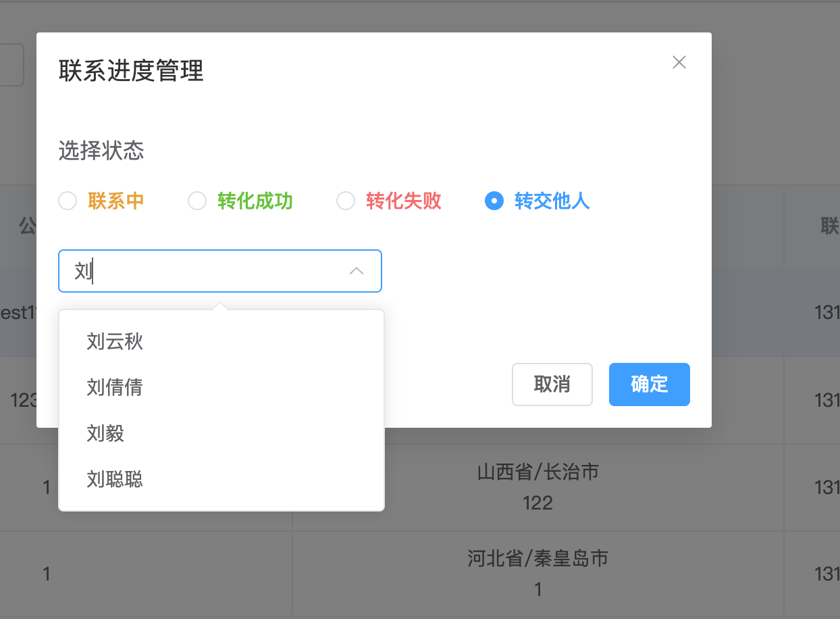Screen dimensions: 840x619
Task: Click the 选择状态 label
Action: (101, 151)
